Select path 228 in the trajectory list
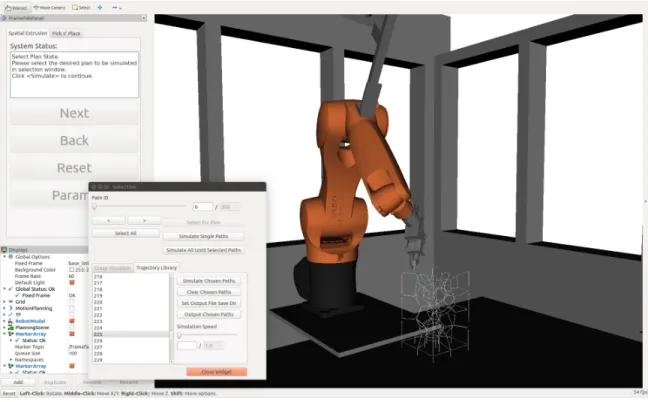Screen dimensions: 648x402 98,354
